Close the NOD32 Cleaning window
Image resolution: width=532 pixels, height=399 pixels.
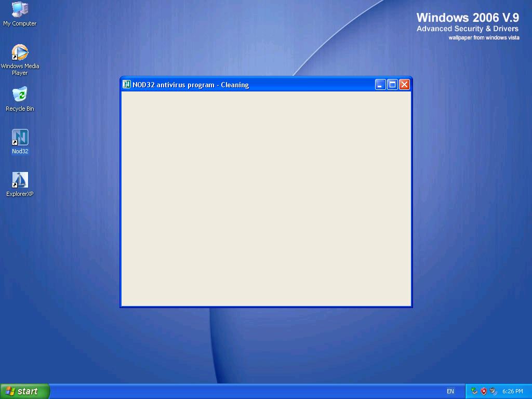tap(404, 85)
